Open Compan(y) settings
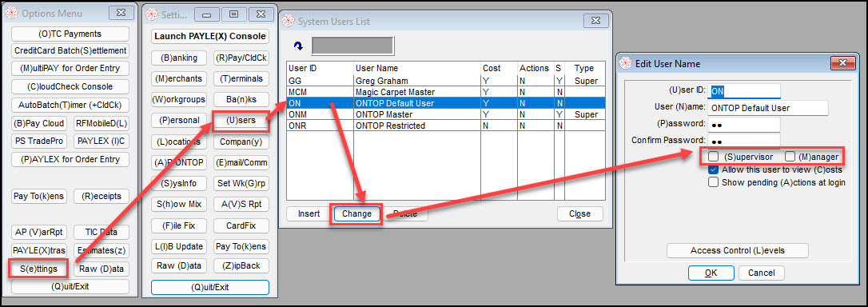Screen dimensions: 868x307 241,142
